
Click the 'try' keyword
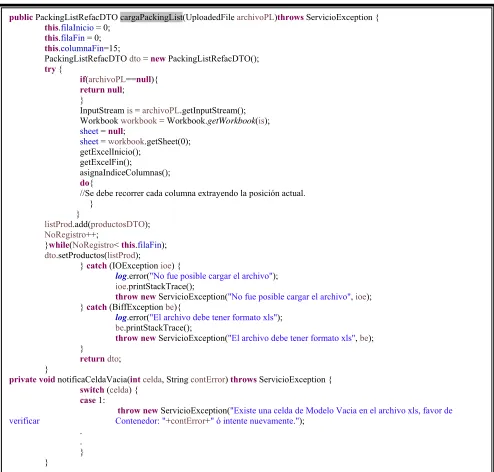50,69
